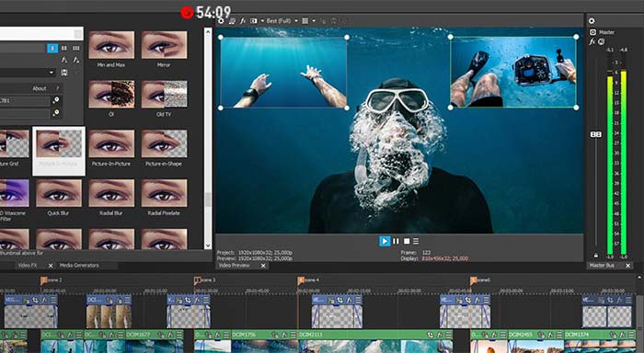Select the Old TV effect thumbnail

tap(164, 95)
